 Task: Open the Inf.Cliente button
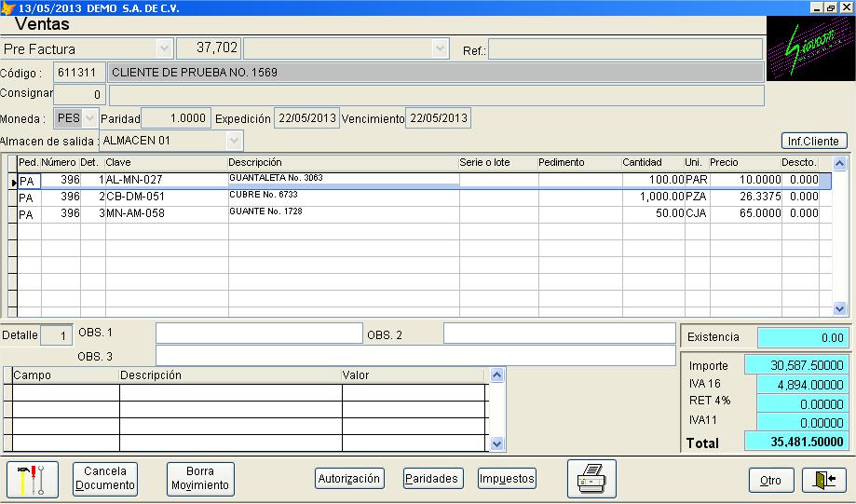(x=813, y=141)
